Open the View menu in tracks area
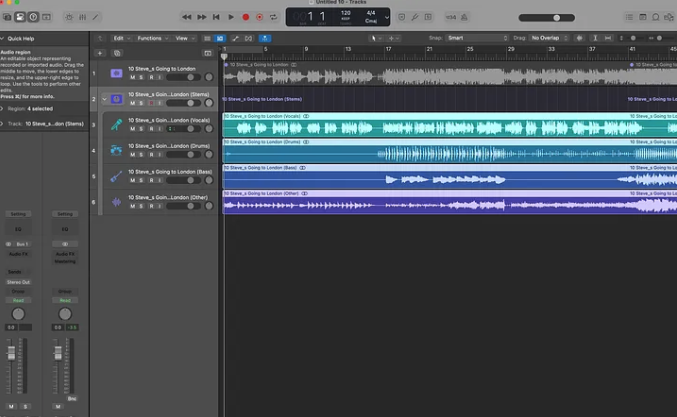Screen dimensions: 677x417 pyautogui.click(x=185, y=38)
